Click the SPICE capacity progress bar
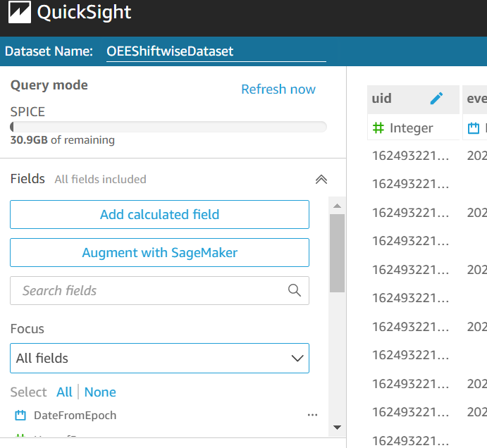The height and width of the screenshot is (448, 487). click(168, 127)
